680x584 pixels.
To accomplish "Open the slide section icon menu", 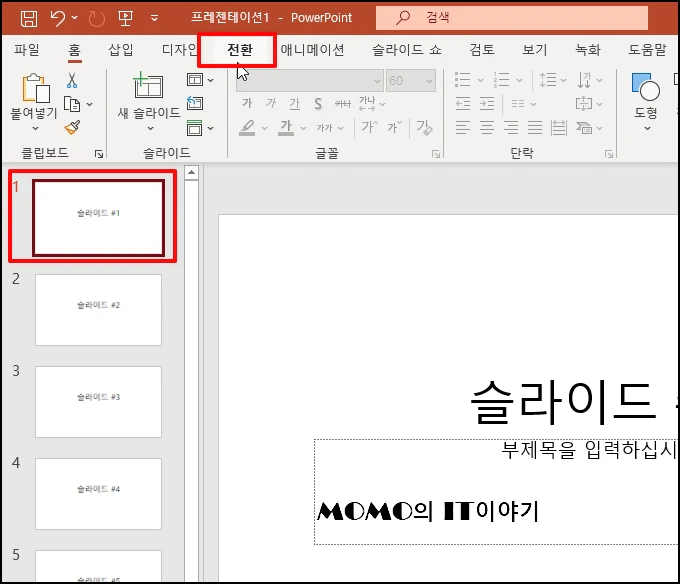I will (x=200, y=128).
